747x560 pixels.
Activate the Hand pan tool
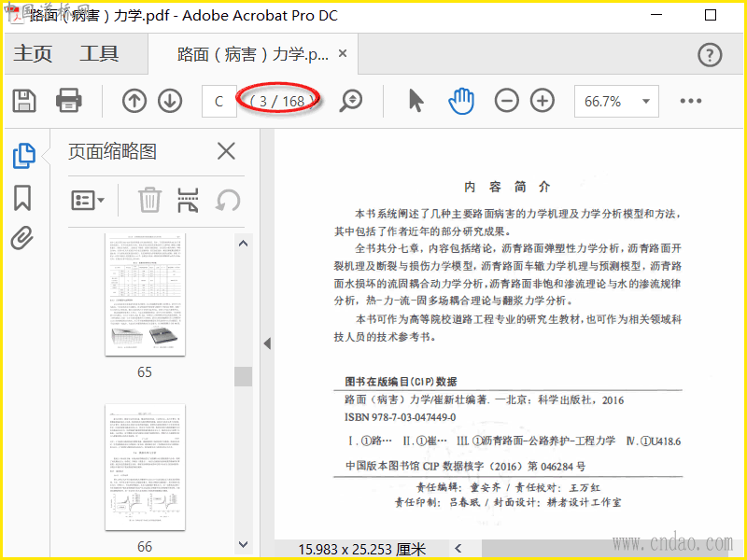tap(461, 101)
